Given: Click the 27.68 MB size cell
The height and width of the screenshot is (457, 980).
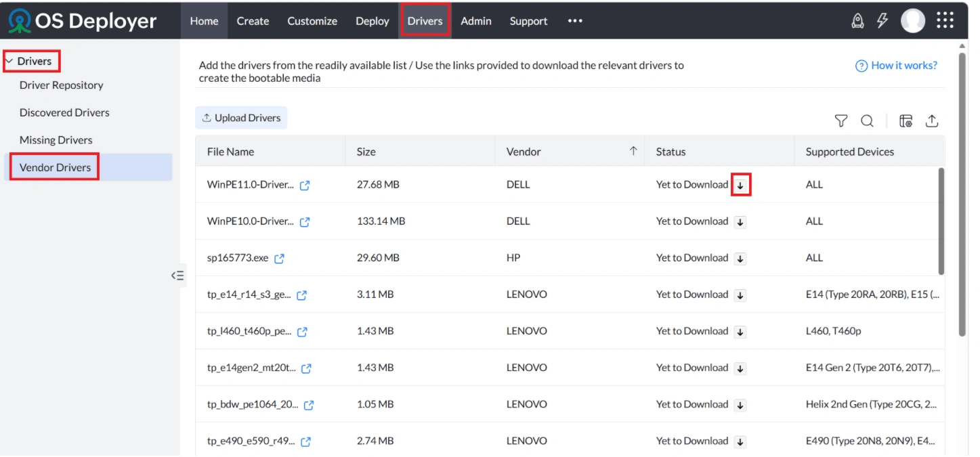Looking at the screenshot, I should [378, 185].
